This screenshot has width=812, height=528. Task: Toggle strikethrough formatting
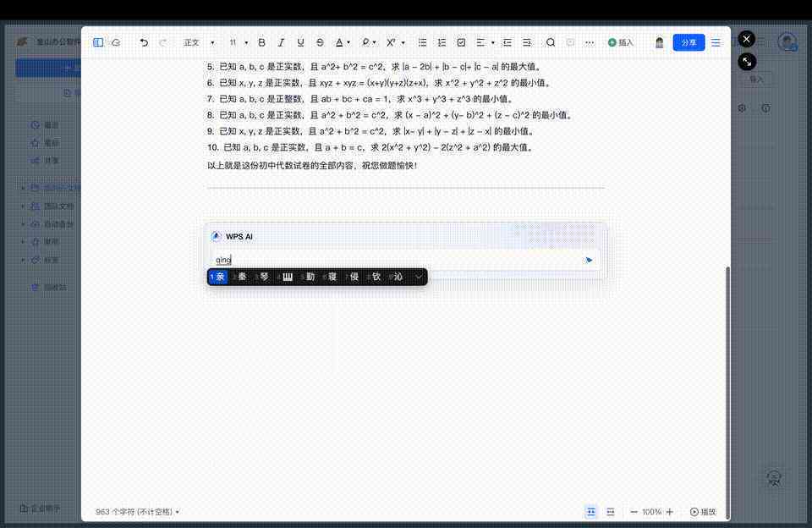coord(320,42)
